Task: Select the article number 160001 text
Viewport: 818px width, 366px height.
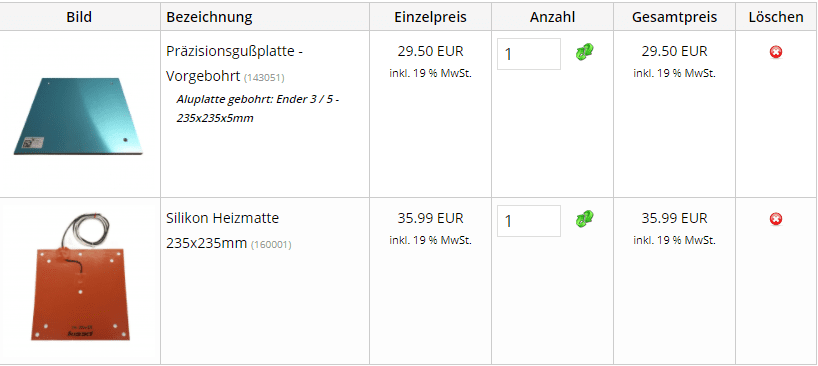Action: coord(271,245)
